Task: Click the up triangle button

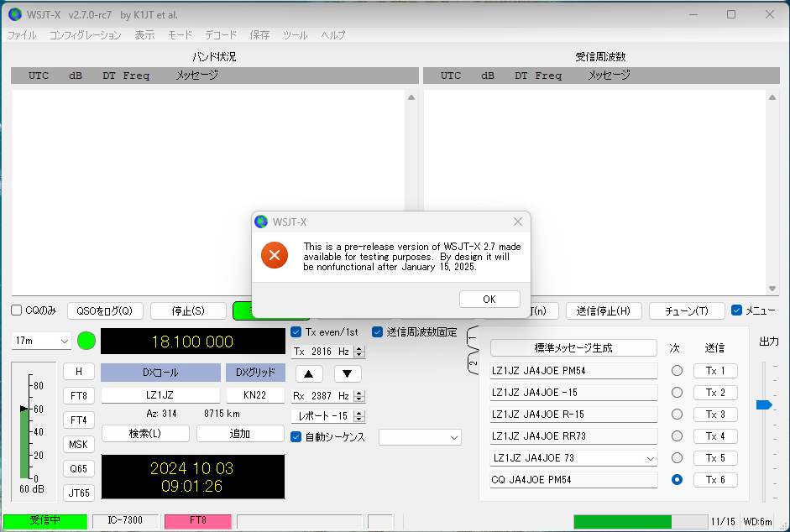Action: [309, 373]
